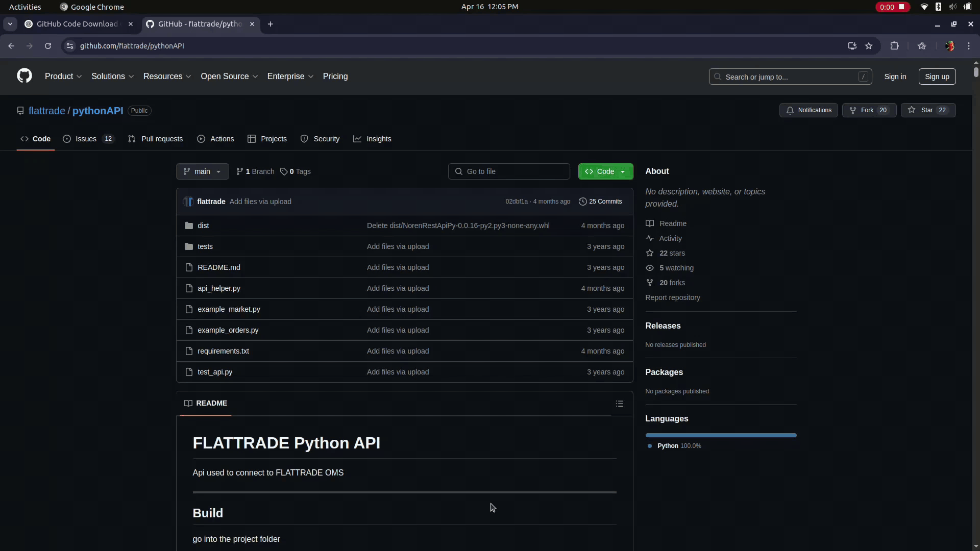Open Activities overview
Screen dimensions: 980x551
click(25, 7)
